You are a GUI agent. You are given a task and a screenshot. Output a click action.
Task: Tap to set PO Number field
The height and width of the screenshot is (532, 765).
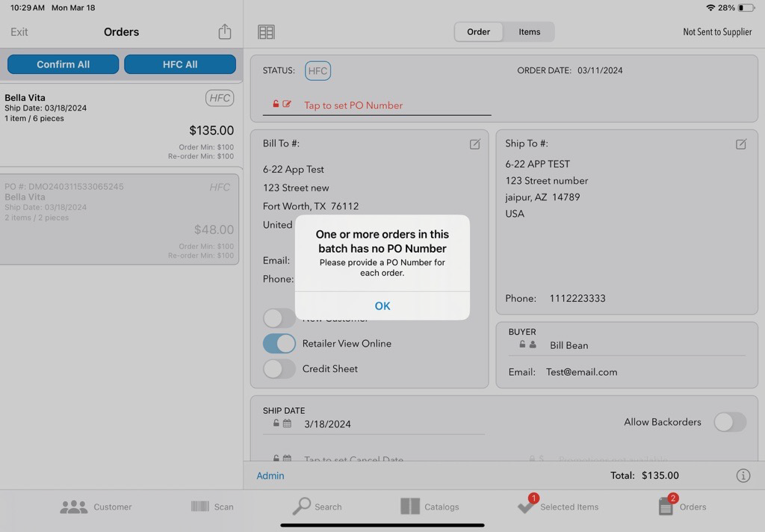click(x=377, y=105)
